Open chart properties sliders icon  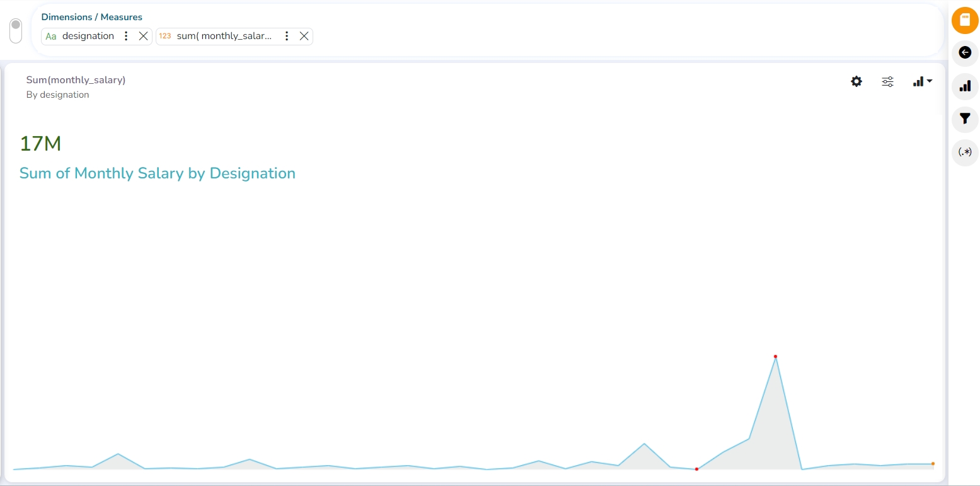(887, 81)
